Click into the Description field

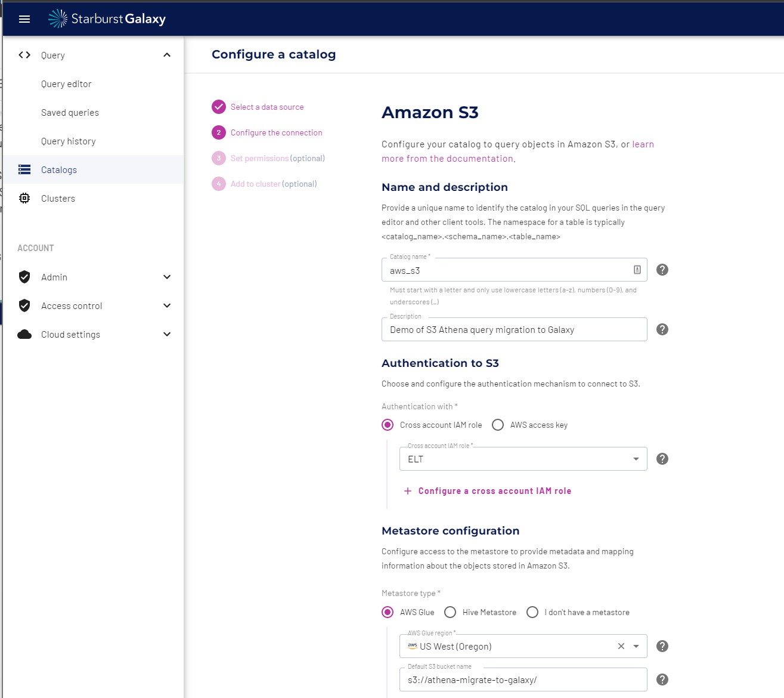(514, 329)
